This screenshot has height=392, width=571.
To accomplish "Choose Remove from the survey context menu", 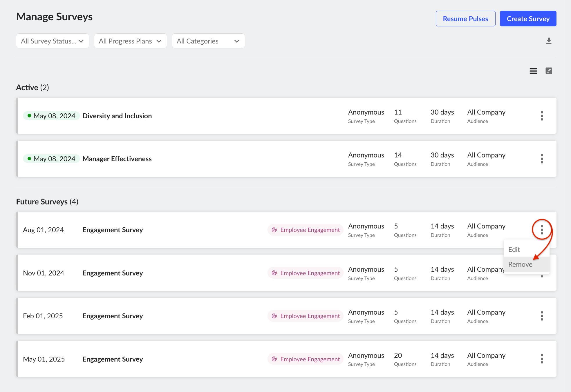I will pos(526,264).
